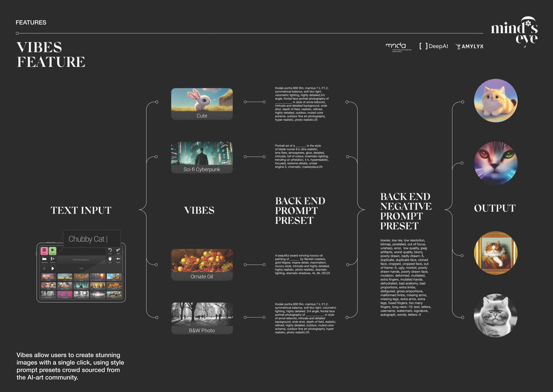Click the TEXT INPUT heading
This screenshot has width=553, height=392.
point(81,210)
